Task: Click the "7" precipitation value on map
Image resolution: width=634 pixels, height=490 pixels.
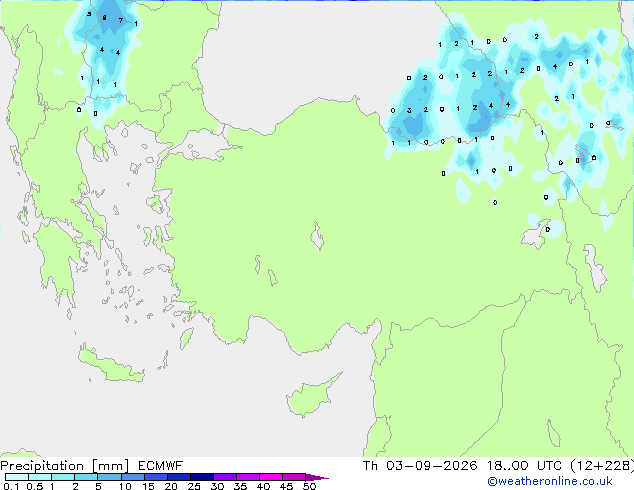Action: [x=120, y=20]
